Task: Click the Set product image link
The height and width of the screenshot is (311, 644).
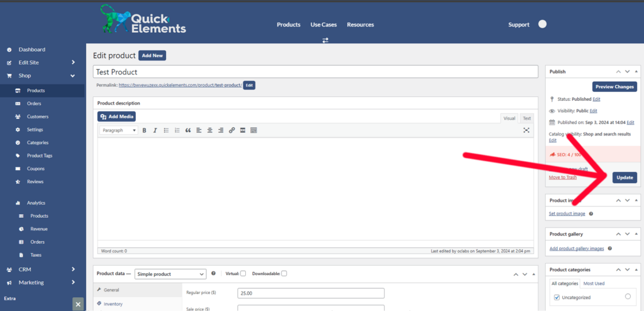Action: (567, 214)
